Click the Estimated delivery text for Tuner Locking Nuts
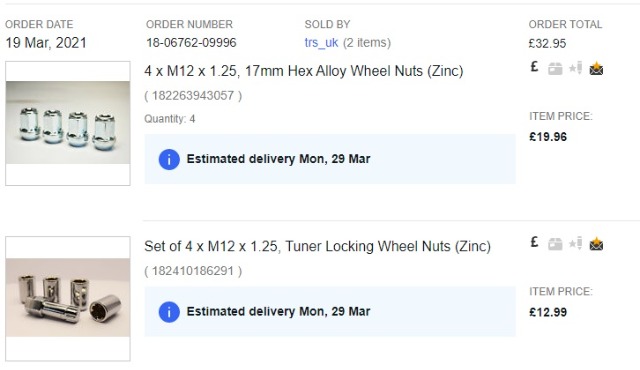The image size is (640, 370). (x=278, y=311)
